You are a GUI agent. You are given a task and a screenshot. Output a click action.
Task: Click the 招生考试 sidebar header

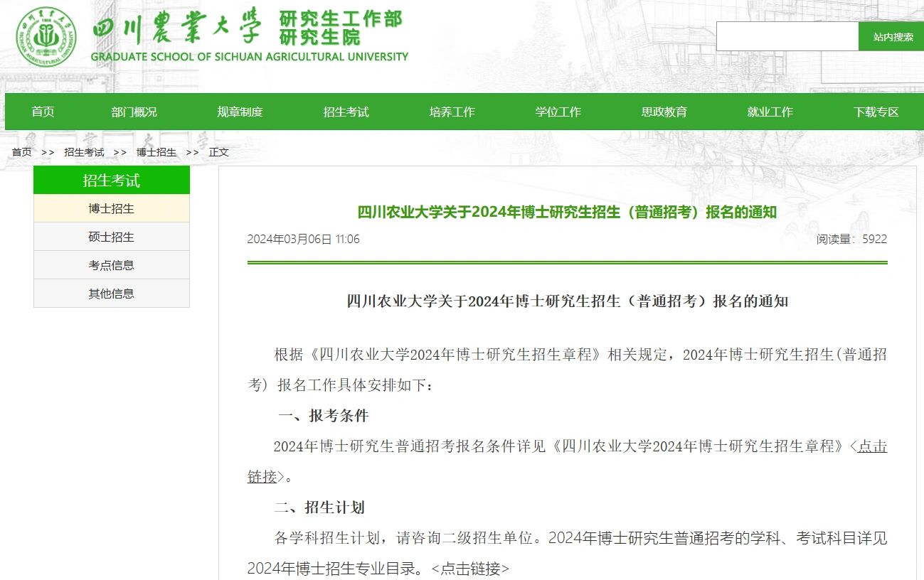click(112, 180)
